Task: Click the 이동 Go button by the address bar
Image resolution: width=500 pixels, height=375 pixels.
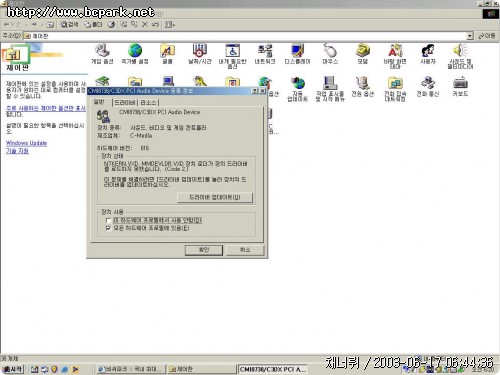Action: click(x=487, y=36)
